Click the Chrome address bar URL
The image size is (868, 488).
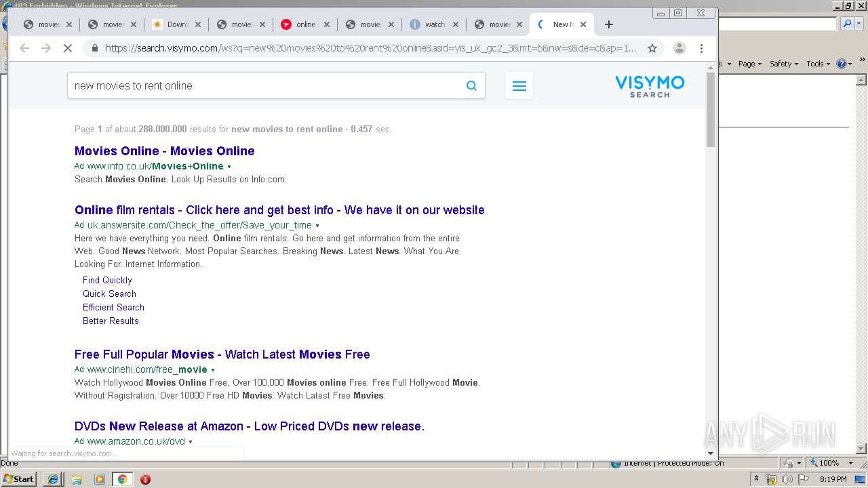click(x=370, y=48)
